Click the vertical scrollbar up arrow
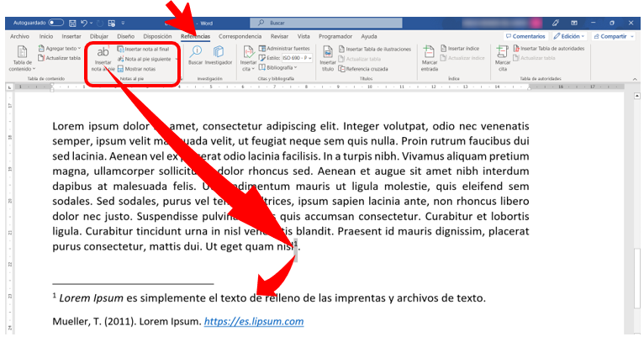The image size is (644, 342). [x=636, y=96]
